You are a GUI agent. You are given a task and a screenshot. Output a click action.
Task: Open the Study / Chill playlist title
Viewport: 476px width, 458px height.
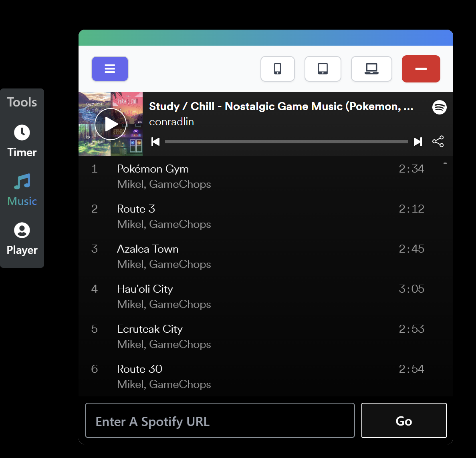[x=281, y=106]
